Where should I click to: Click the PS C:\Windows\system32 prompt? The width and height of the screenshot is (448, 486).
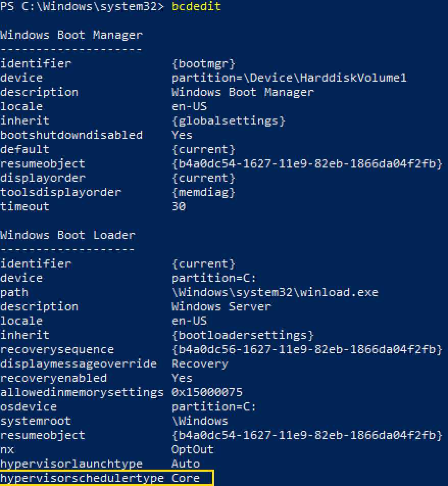pyautogui.click(x=82, y=7)
